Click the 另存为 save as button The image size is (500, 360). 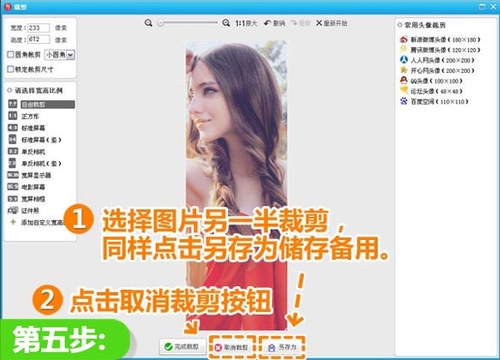click(x=282, y=347)
